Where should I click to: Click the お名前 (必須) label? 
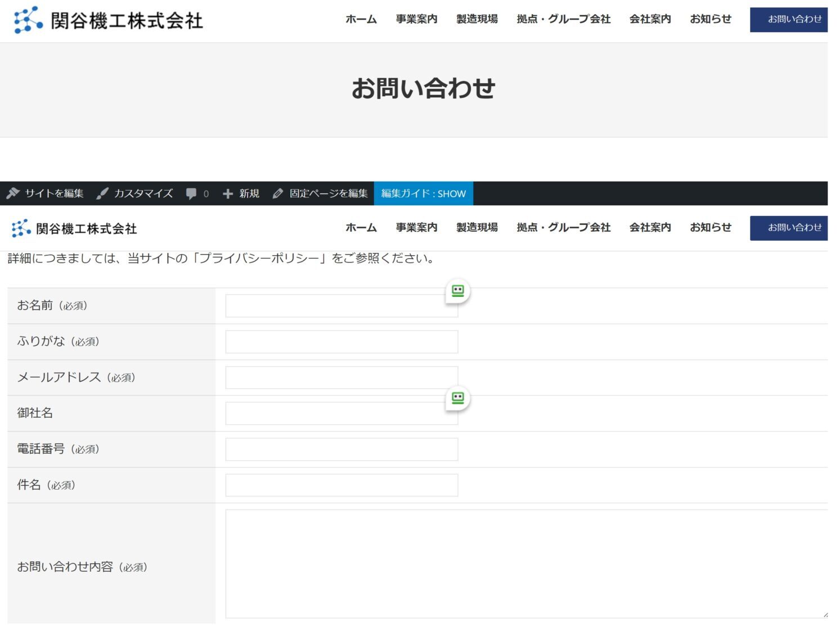52,305
